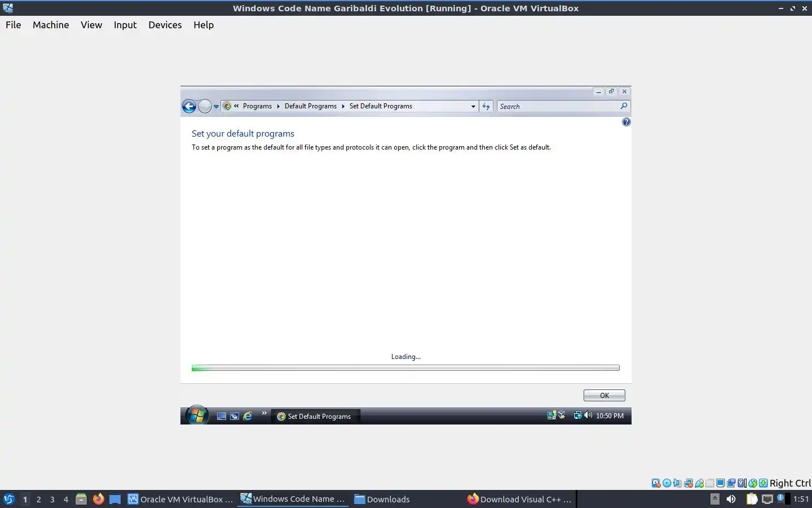Open the VirtualBox Machine menu
This screenshot has height=508, width=812.
pos(51,25)
